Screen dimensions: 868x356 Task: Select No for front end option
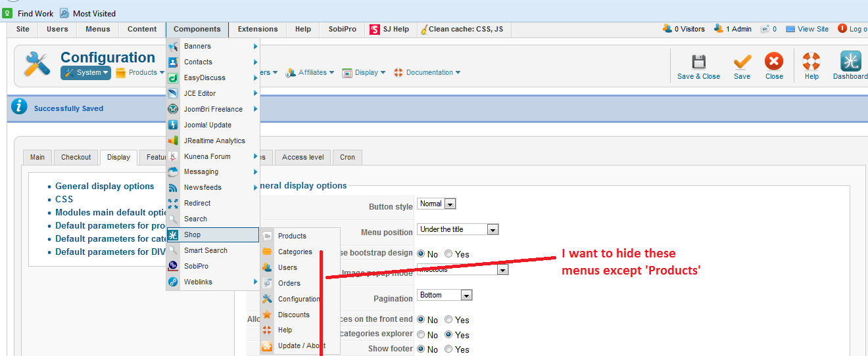[422, 320]
